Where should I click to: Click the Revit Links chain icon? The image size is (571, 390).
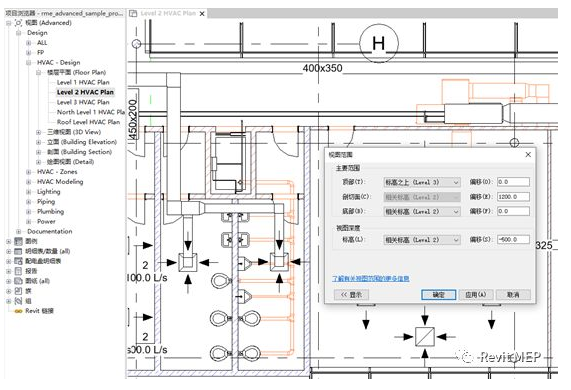pos(18,311)
